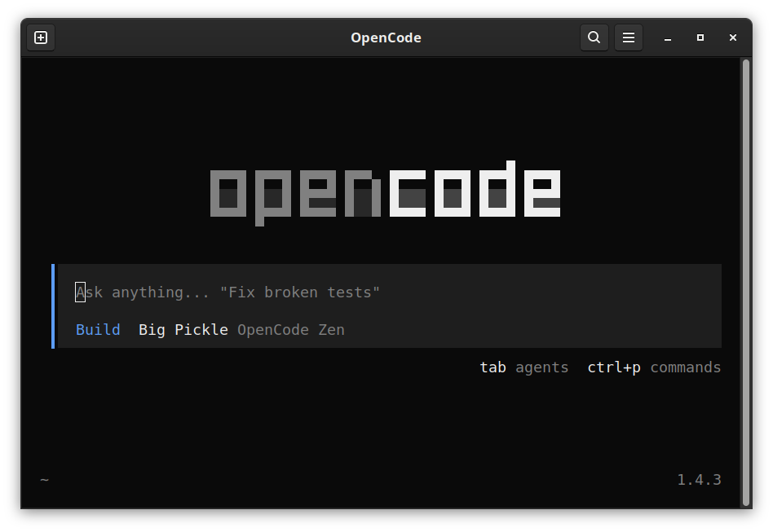Screen dimensions: 773x532
Task: Click the tab agents hint
Action: (524, 367)
